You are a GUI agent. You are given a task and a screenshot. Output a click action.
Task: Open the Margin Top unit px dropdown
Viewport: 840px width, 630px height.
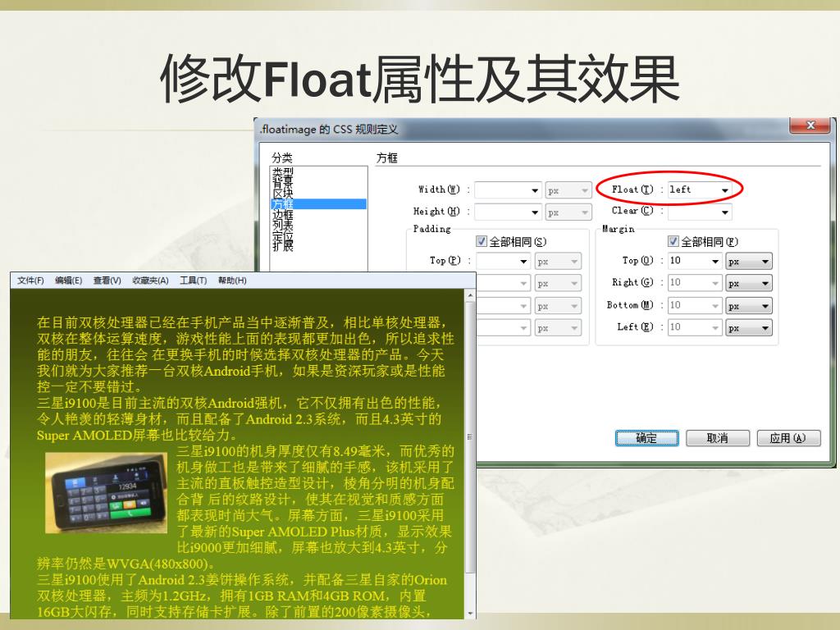[x=749, y=262]
